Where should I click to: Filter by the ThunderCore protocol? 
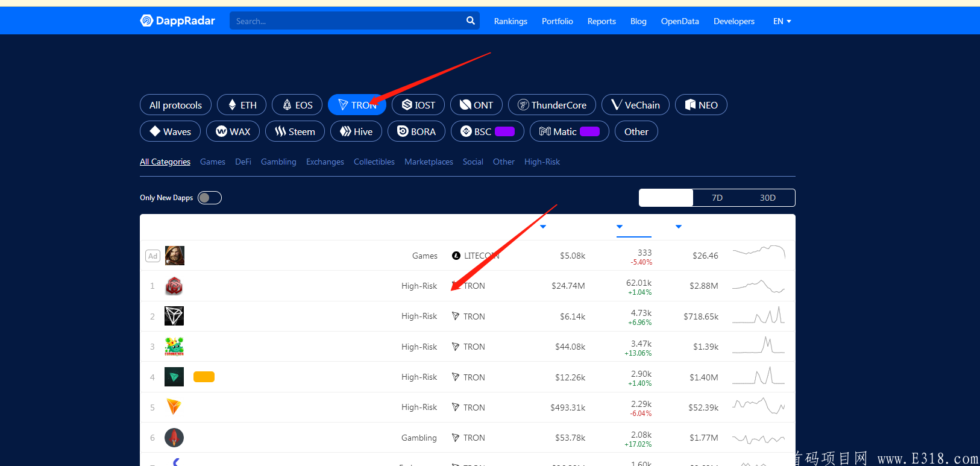pos(552,105)
